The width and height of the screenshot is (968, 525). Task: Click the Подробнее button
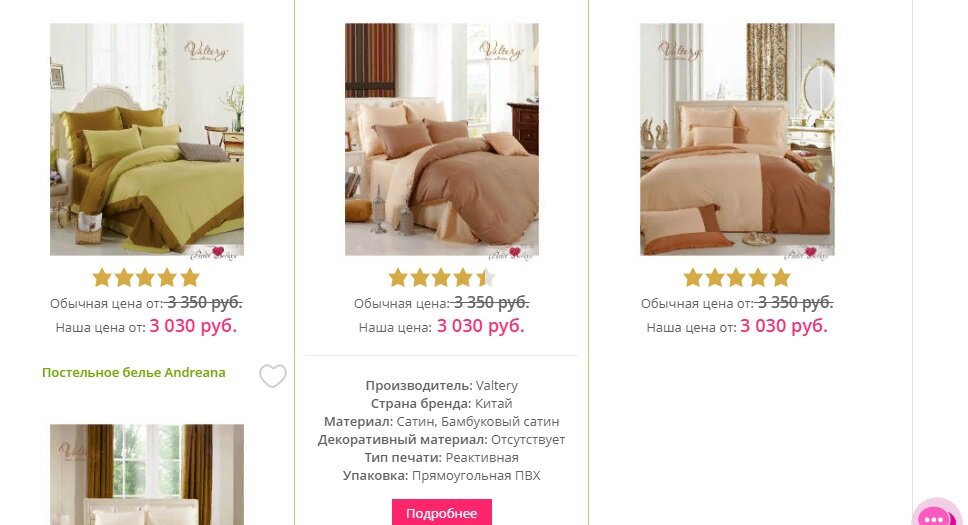pos(441,512)
